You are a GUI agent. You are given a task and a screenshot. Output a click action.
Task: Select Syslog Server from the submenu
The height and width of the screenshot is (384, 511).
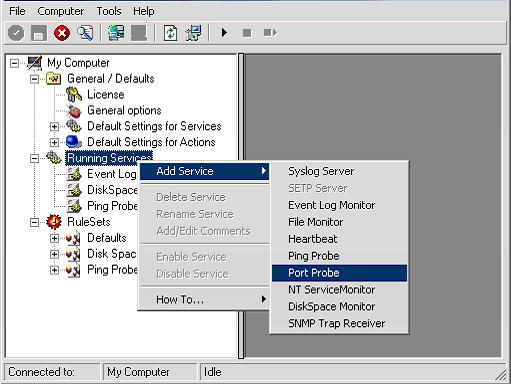point(339,171)
